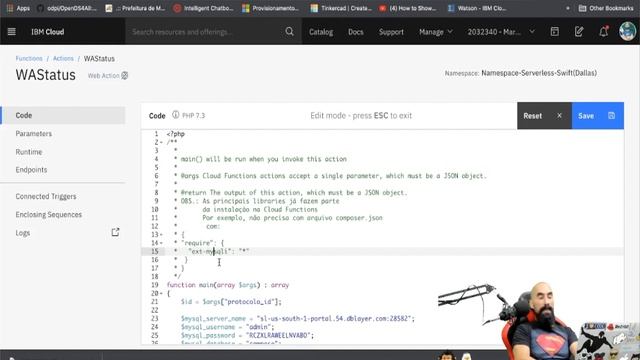Click the Web Action link icon

pyautogui.click(x=125, y=76)
